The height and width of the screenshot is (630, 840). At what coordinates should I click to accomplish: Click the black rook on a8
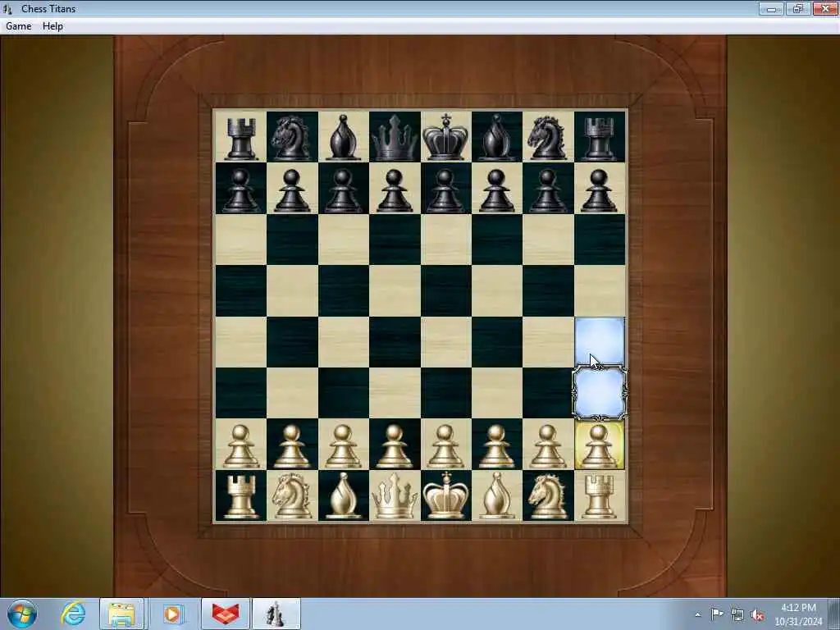pos(240,139)
